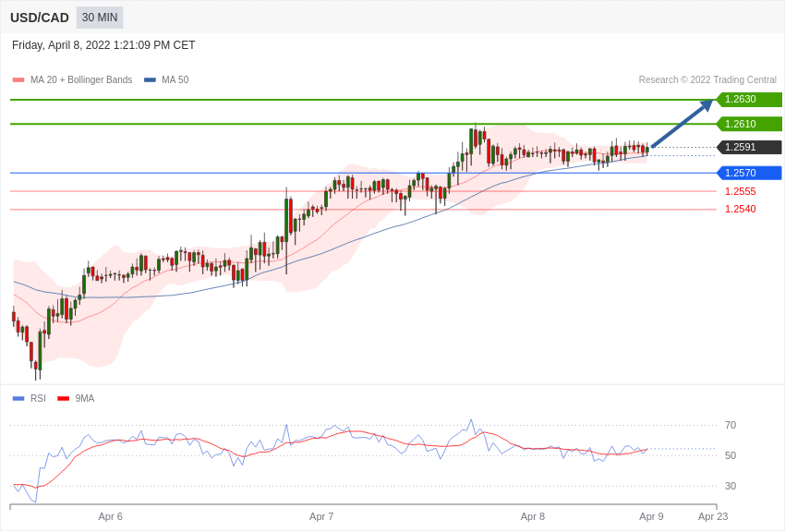This screenshot has width=785, height=532.
Task: Toggle the MA 20 + Bollinger Bands legend
Action: [73, 79]
